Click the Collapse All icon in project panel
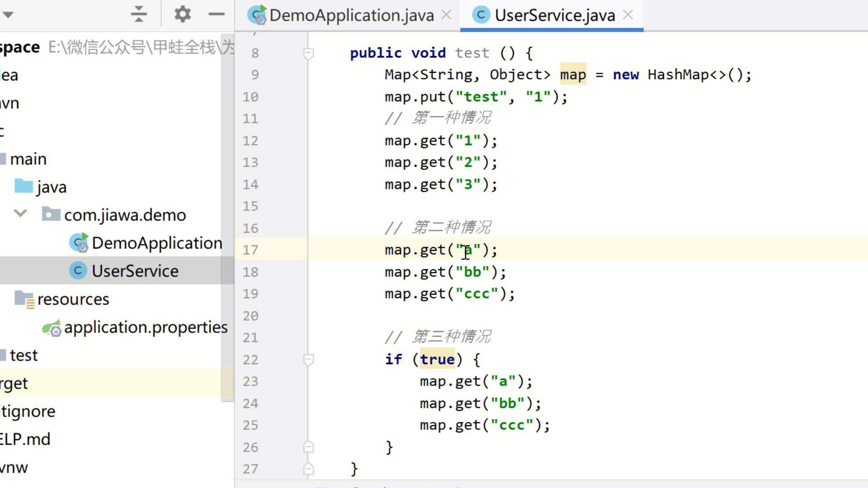Image resolution: width=868 pixels, height=488 pixels. (x=139, y=14)
